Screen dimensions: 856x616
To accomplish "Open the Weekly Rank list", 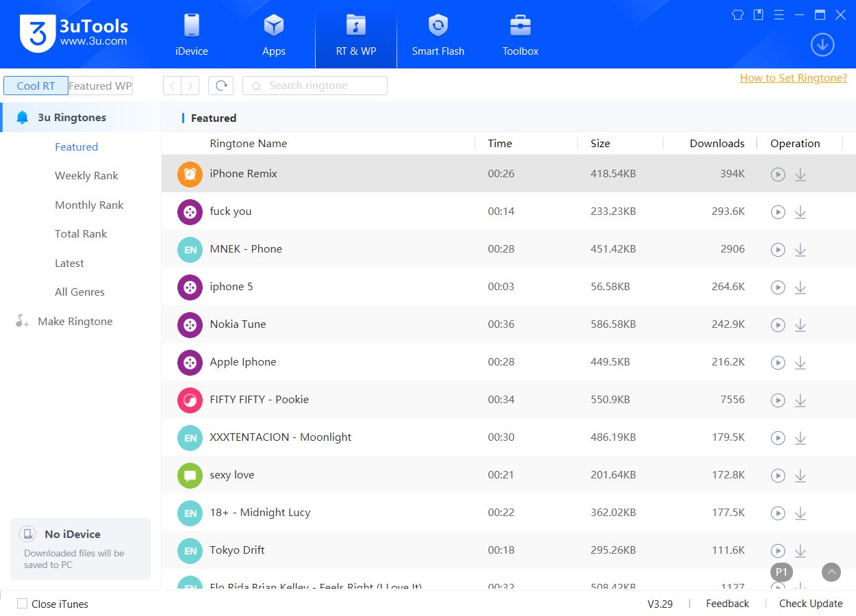I will [x=86, y=176].
